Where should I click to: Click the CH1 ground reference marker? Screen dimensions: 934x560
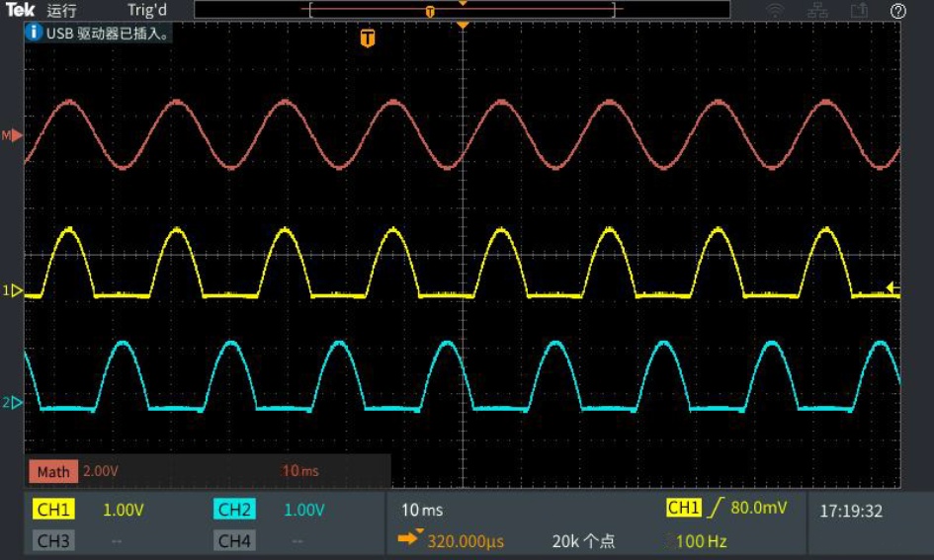pyautogui.click(x=14, y=291)
